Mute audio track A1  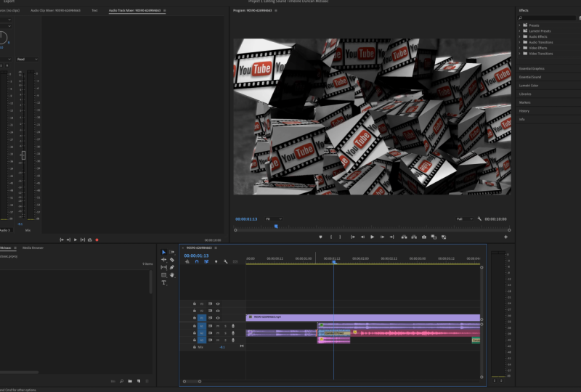[218, 326]
